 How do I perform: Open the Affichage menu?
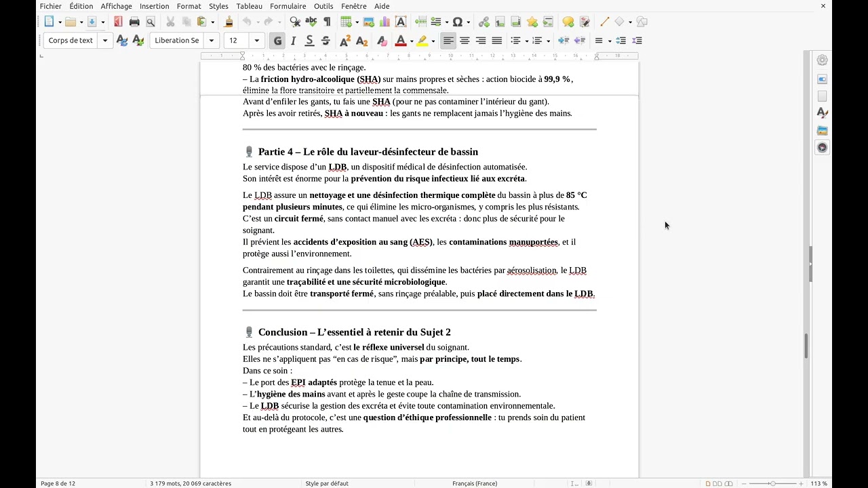coord(116,6)
